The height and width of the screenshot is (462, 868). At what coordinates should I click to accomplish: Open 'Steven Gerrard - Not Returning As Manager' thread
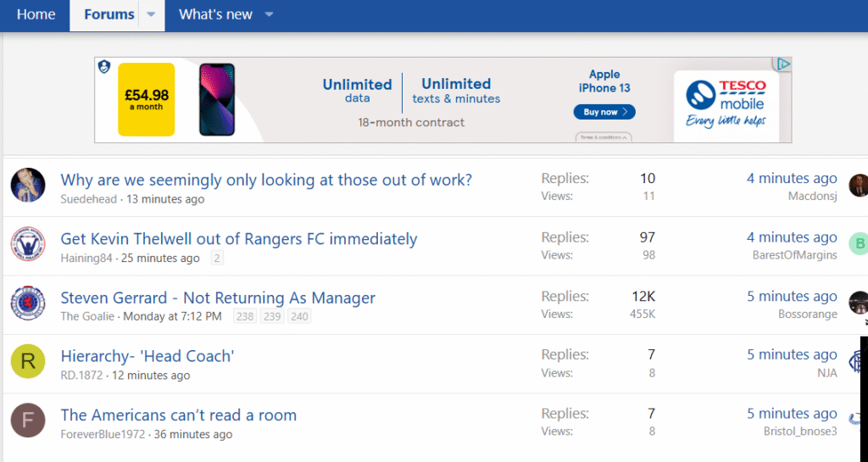click(x=217, y=298)
